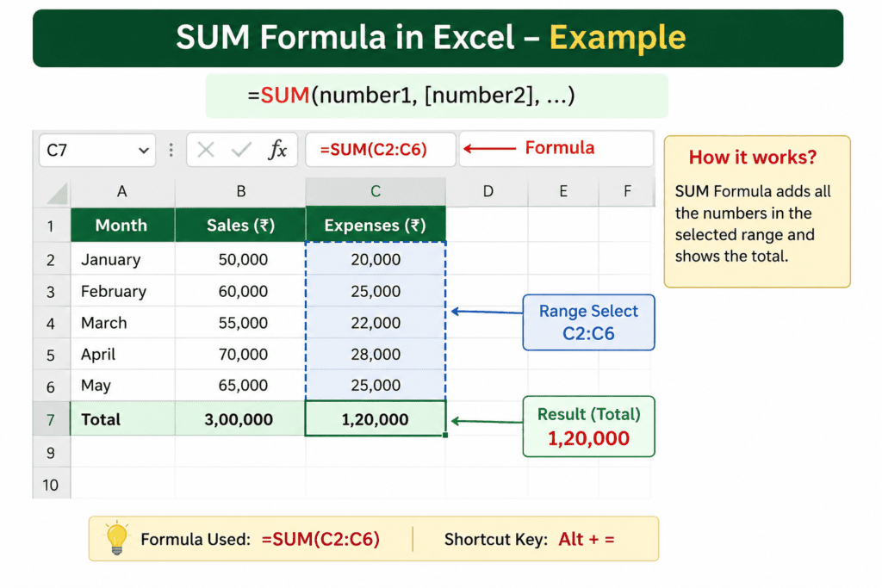Select column A header
Image resolution: width=882 pixels, height=588 pixels.
pos(122,192)
